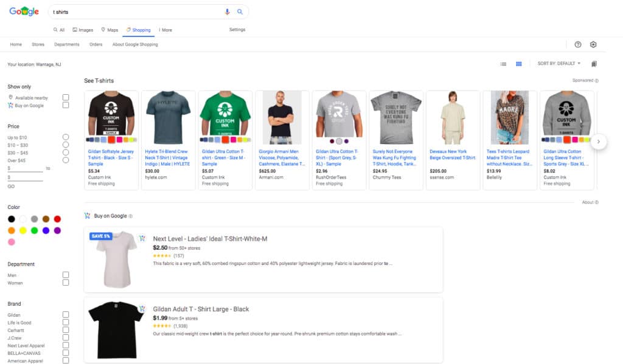Filter by the pink color swatch
This screenshot has width=623, height=364.
(12, 242)
